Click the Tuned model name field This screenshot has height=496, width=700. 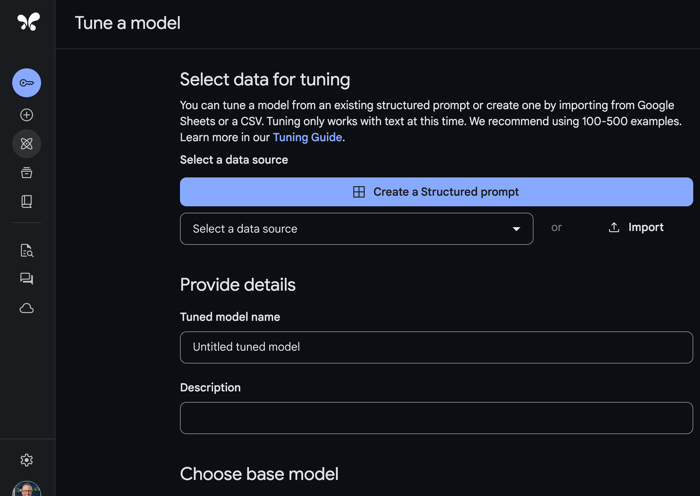436,347
